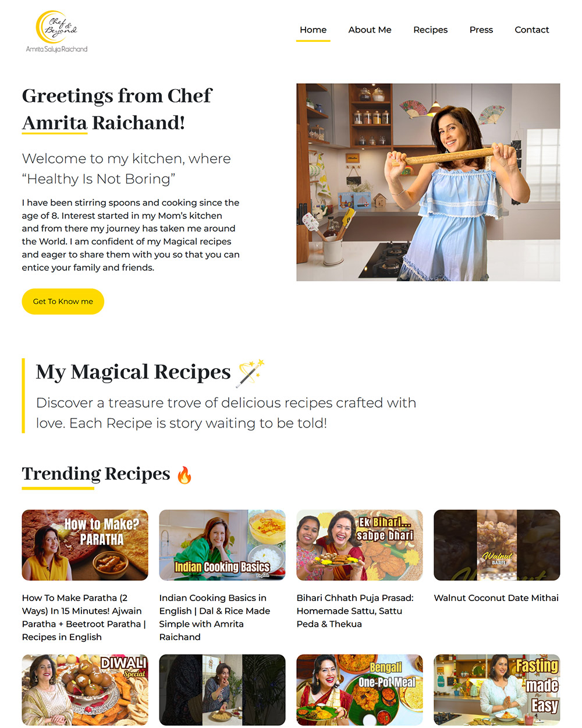Viewport: 582px width, 728px height.
Task: Click the fire emoji beside Trending Recipes
Action: tap(184, 475)
